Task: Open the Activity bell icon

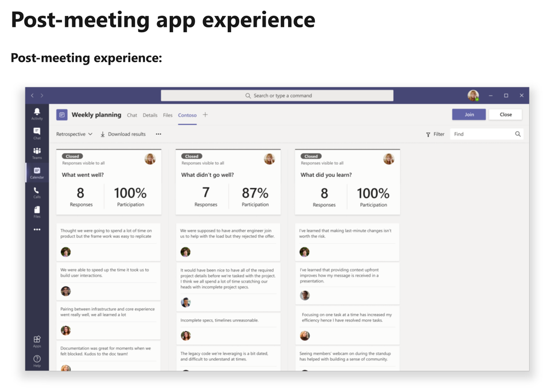Action: tap(37, 114)
